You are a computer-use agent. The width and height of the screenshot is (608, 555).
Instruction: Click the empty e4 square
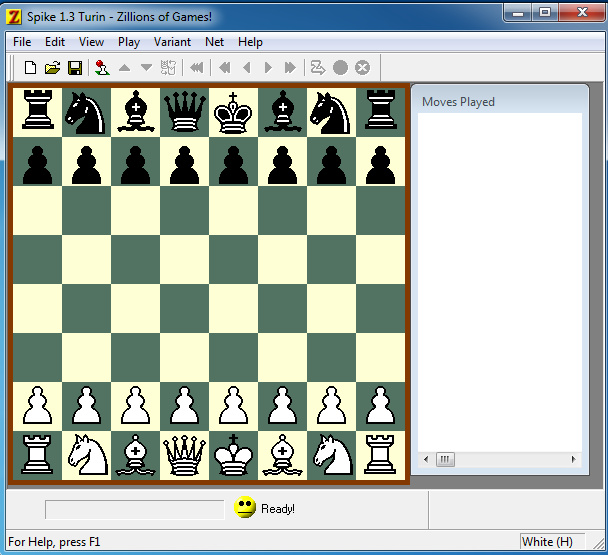click(x=233, y=308)
